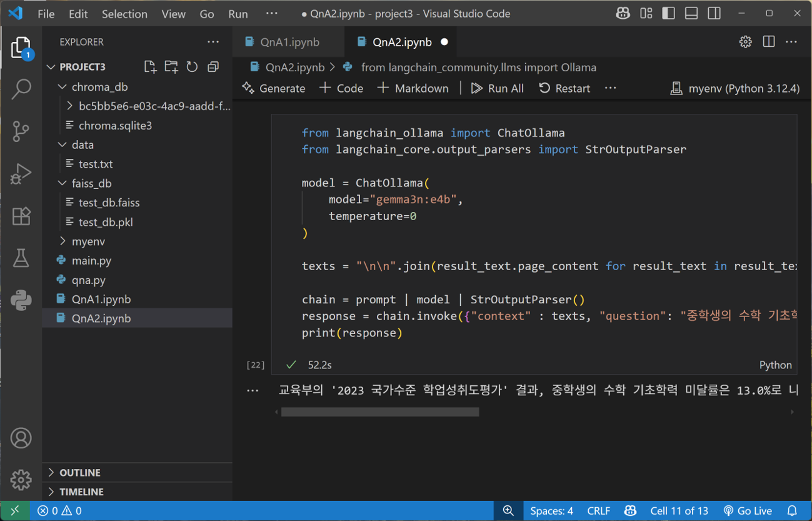The image size is (812, 521).
Task: Open the remote window indicator
Action: [15, 511]
